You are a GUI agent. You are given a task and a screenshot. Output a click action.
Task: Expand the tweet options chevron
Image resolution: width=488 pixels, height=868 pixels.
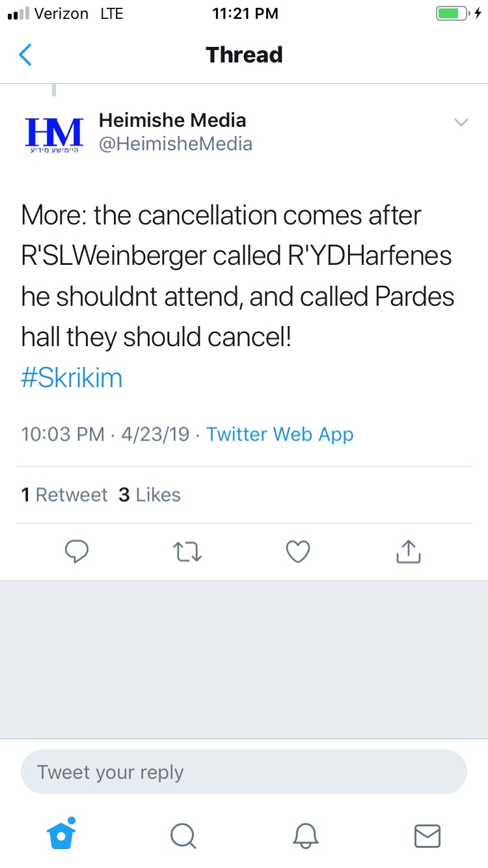(x=461, y=122)
